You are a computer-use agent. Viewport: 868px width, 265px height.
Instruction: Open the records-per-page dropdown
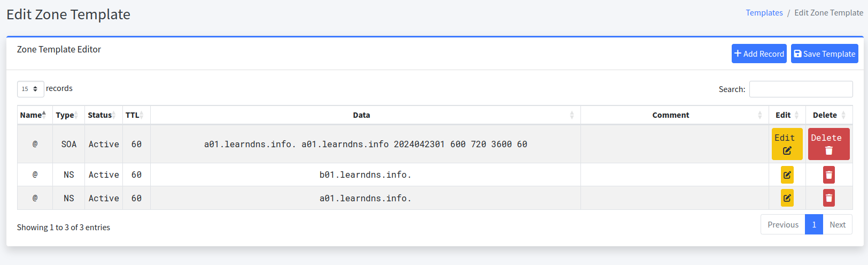[x=30, y=89]
